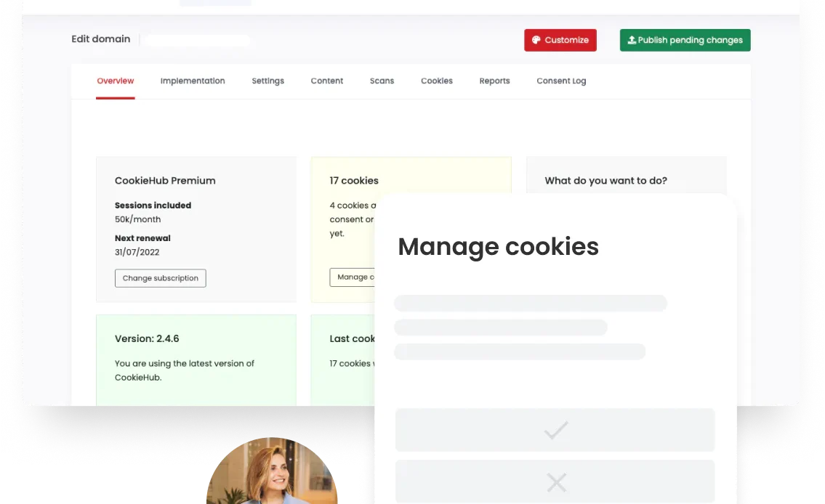Click the '17 cookies' card heading
This screenshot has width=825, height=504.
(x=354, y=181)
